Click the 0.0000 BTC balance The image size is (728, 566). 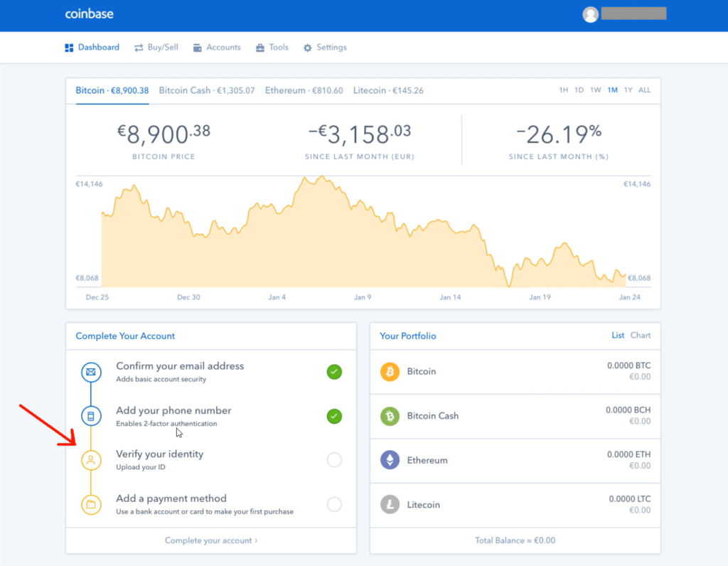coord(629,365)
